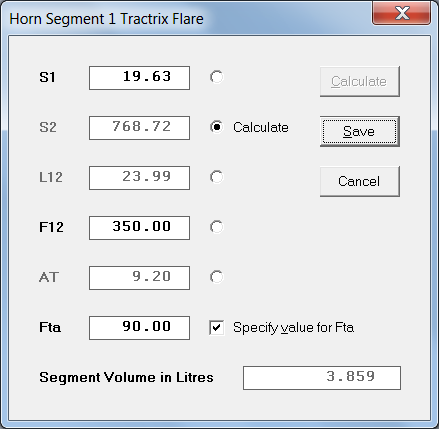Click the Cancel button
This screenshot has height=429, width=439.
click(360, 181)
